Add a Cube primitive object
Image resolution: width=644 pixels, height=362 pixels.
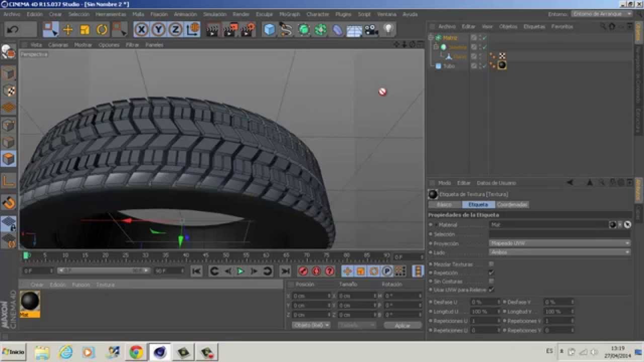(x=270, y=30)
